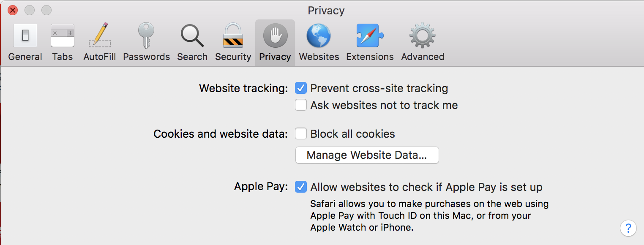Click the Privacy window title text

coord(326,11)
